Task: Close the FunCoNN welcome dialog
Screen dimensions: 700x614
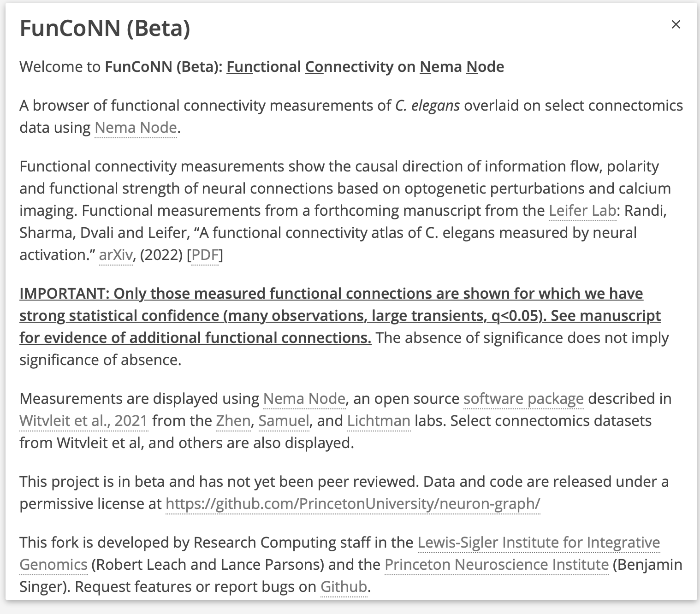Action: coord(676,24)
